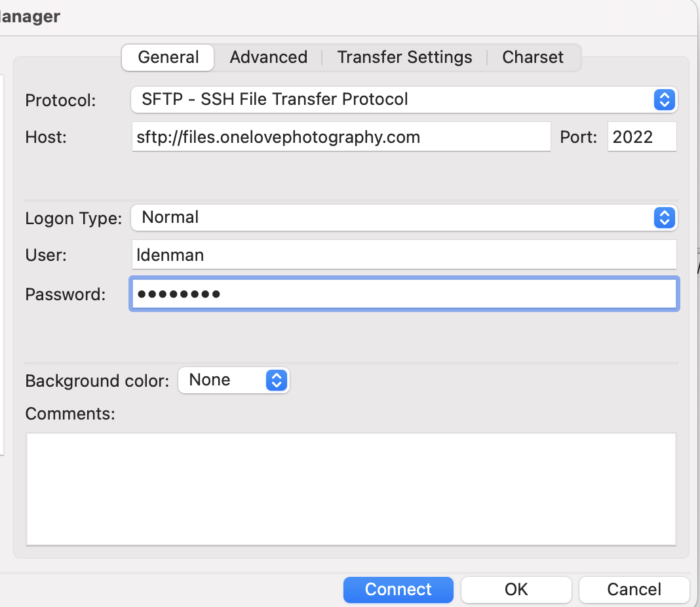This screenshot has height=607, width=700.
Task: Click the blue chevron on Logon Type
Action: point(665,218)
